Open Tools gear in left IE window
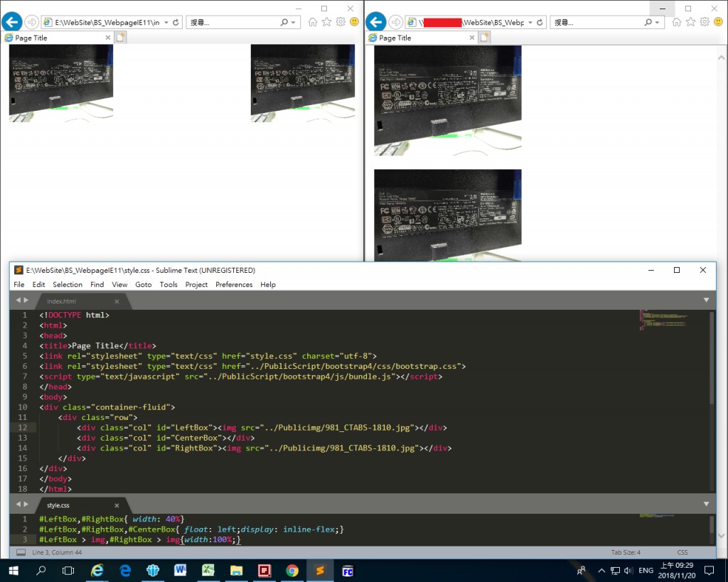Image resolution: width=728 pixels, height=582 pixels. (341, 22)
